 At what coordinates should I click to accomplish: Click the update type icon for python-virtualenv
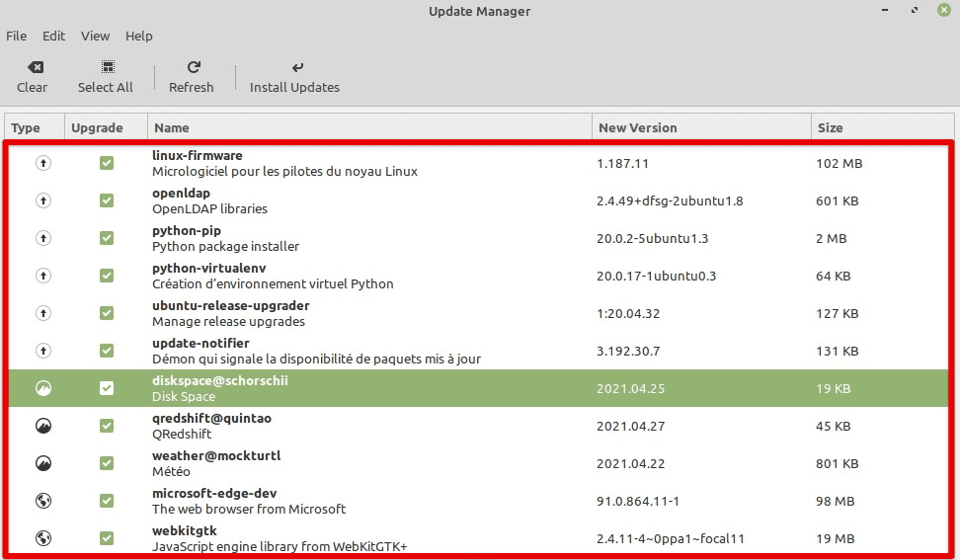tap(42, 276)
